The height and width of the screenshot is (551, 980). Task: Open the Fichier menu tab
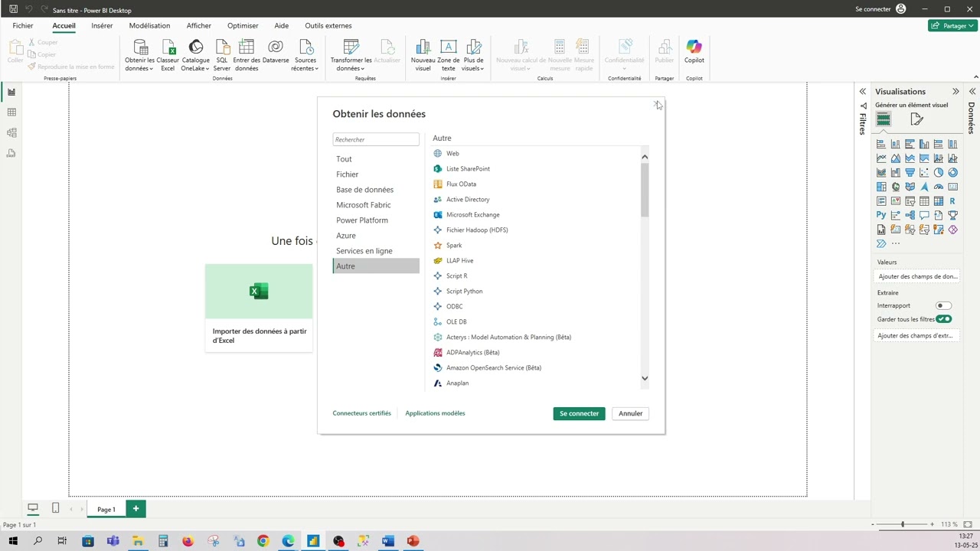coord(23,25)
